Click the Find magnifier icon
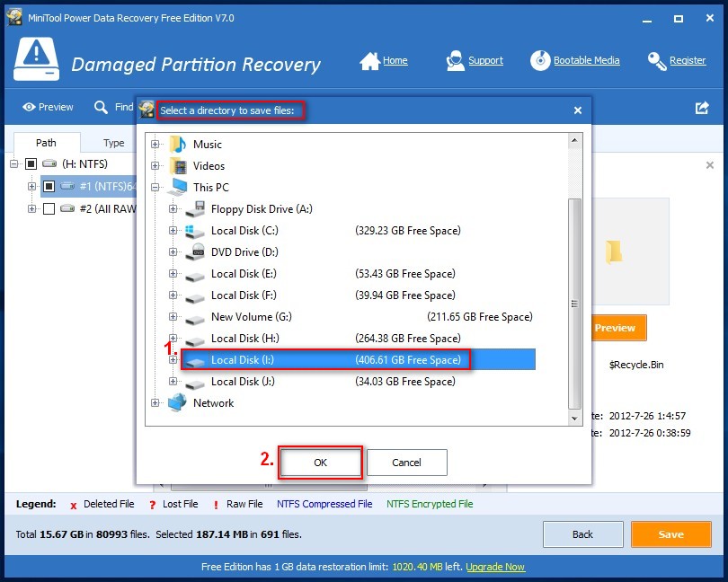 click(101, 107)
